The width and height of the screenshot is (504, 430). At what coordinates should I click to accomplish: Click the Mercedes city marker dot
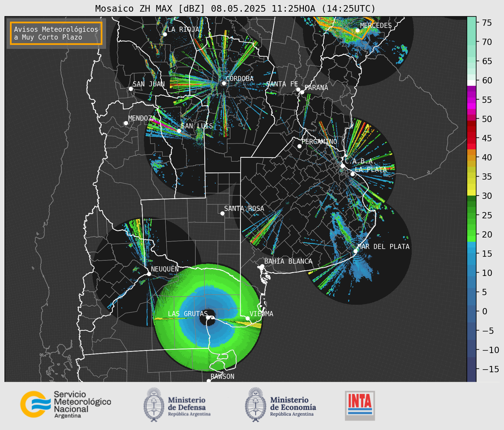tap(357, 31)
